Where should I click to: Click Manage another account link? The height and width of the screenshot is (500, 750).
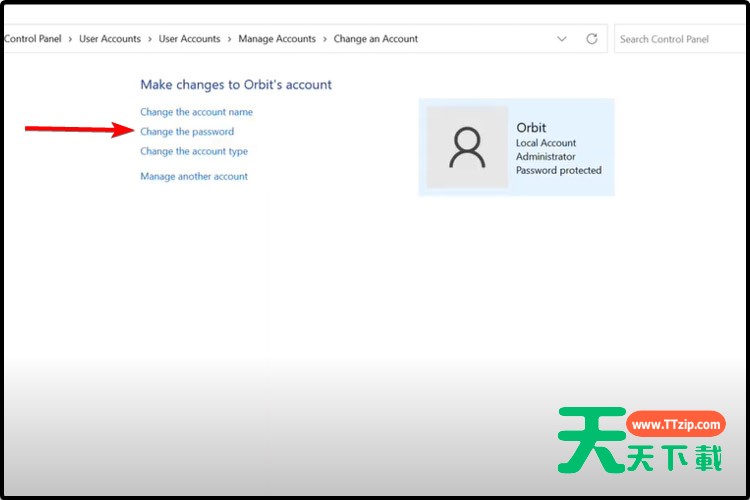coord(194,177)
